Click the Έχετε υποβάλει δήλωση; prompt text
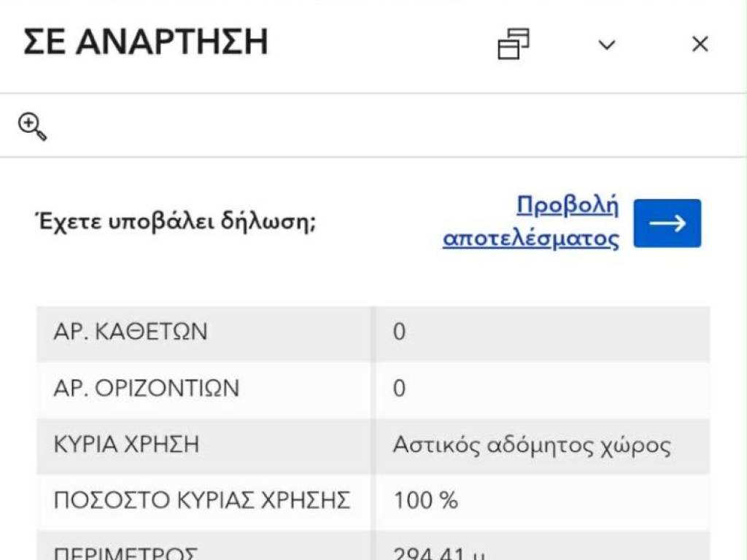This screenshot has height=560, width=747. [x=175, y=222]
